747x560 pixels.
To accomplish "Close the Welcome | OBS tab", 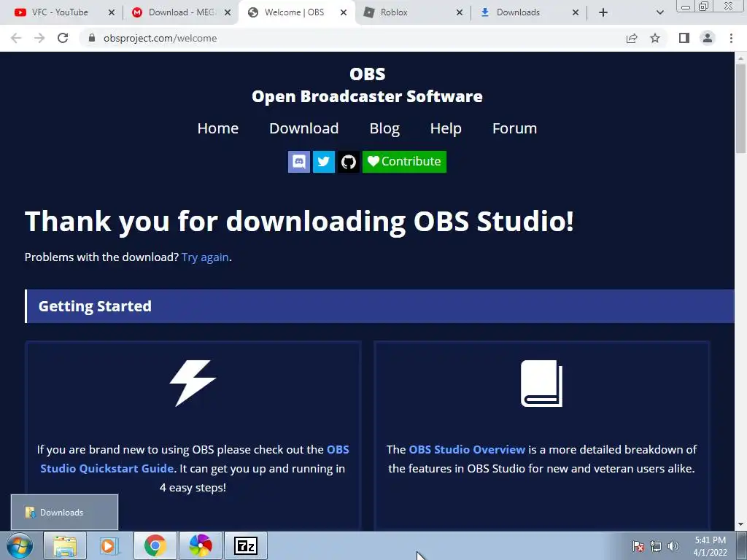I will point(344,12).
